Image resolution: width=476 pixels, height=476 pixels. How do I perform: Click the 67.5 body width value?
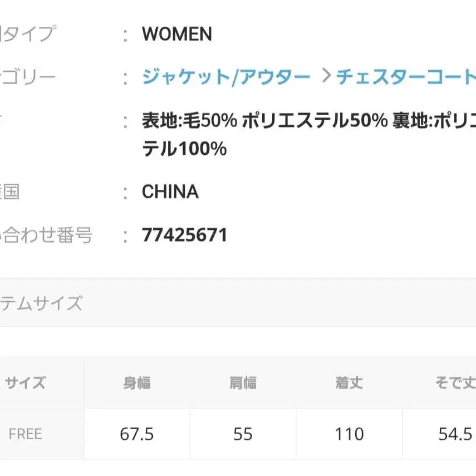pyautogui.click(x=137, y=434)
